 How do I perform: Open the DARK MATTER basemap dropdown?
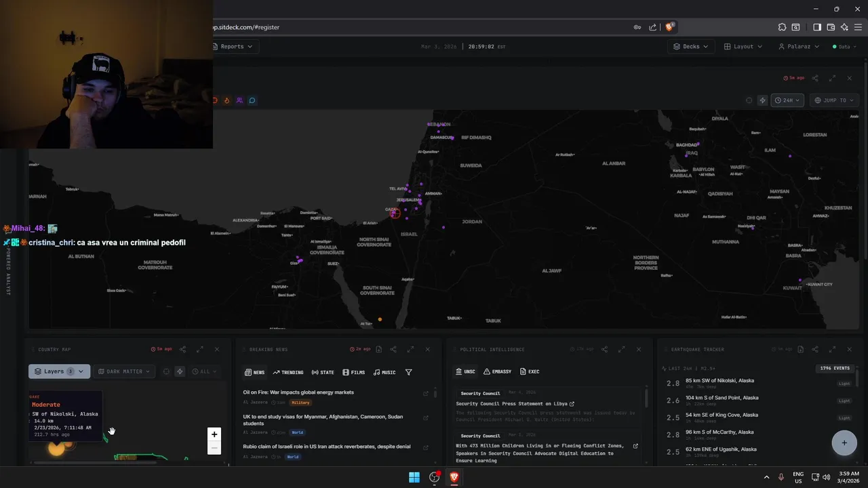tap(124, 371)
